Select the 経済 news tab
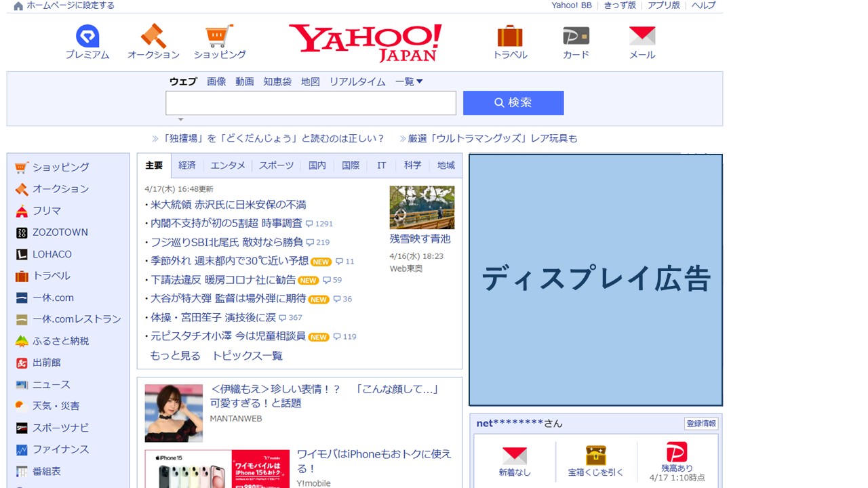This screenshot has width=868, height=488. (187, 165)
